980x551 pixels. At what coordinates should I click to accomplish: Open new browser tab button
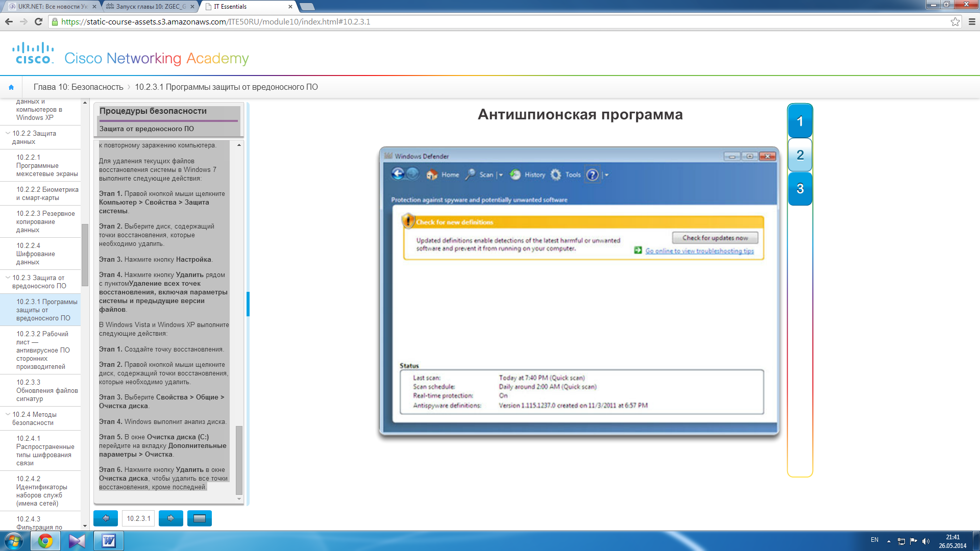tap(307, 7)
